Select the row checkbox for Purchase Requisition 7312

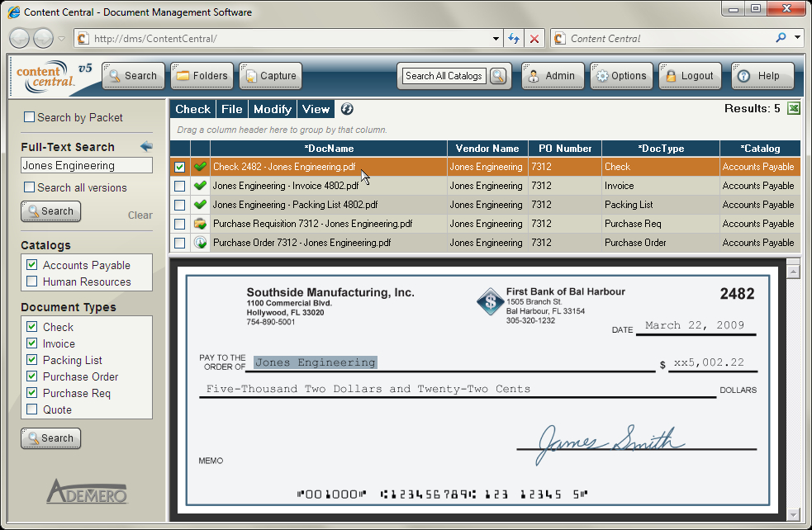(x=180, y=224)
